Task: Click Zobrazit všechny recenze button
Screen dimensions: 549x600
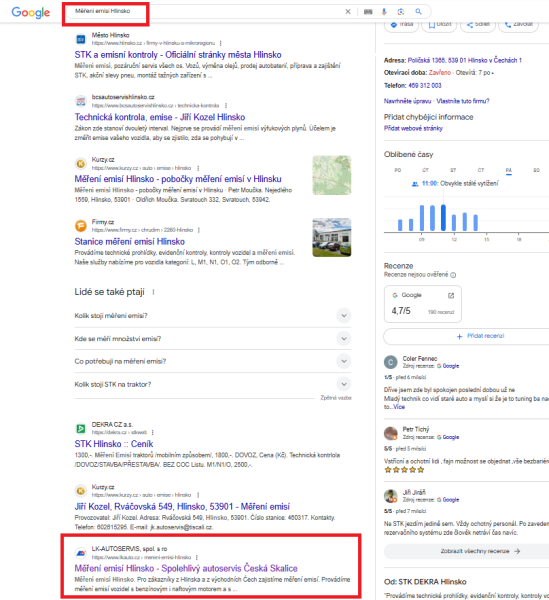Action: tap(466, 551)
